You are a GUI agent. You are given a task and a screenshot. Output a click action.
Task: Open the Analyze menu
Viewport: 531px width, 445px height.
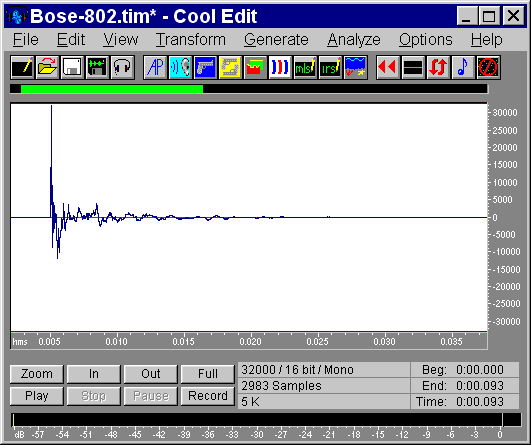pyautogui.click(x=354, y=40)
